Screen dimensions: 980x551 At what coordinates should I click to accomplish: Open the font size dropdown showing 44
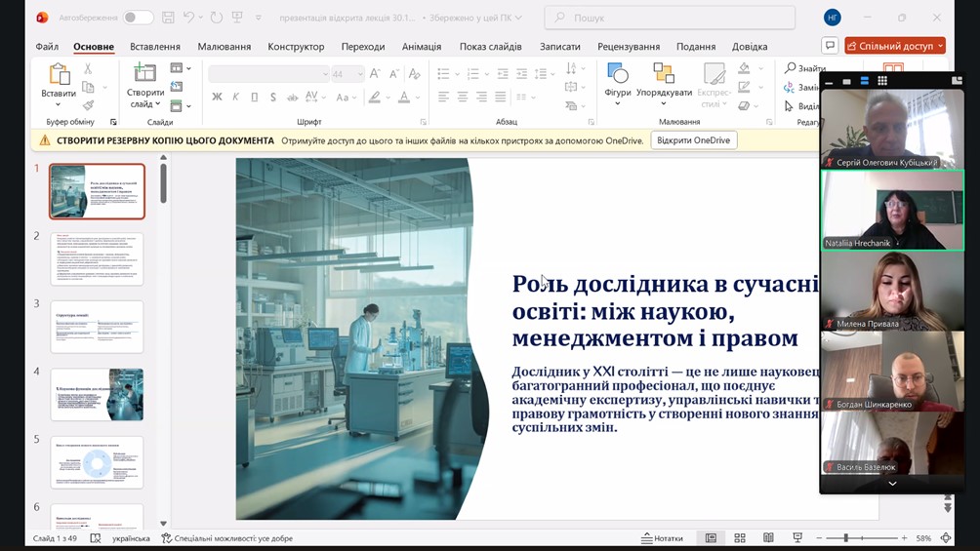(360, 74)
